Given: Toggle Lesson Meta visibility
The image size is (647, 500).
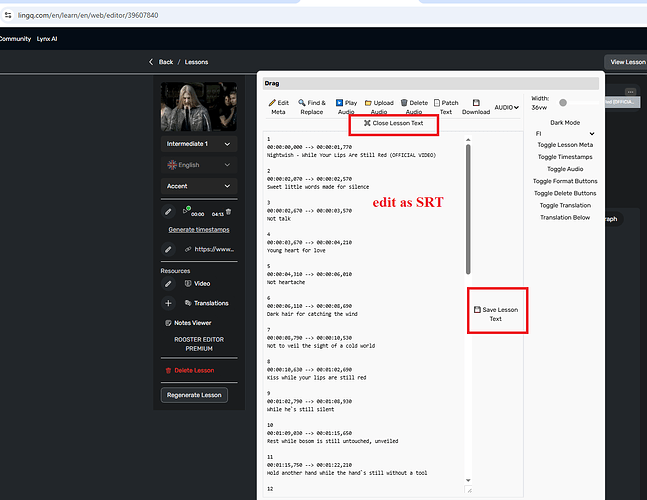Looking at the screenshot, I should (565, 145).
